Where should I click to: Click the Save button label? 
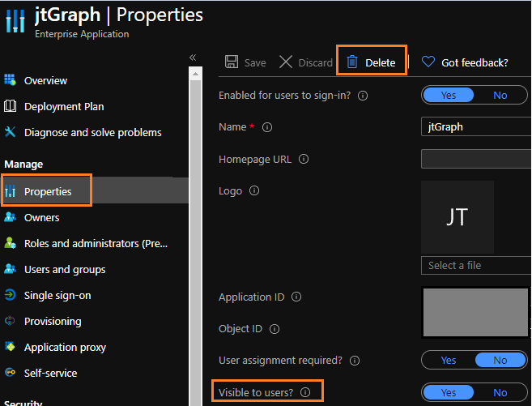point(255,62)
